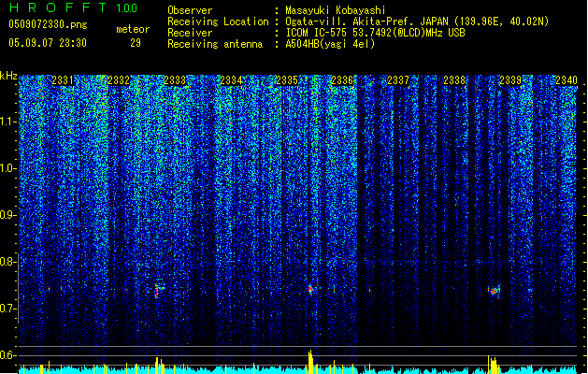
Task: Click the 2339 time marker
Action: tap(510, 80)
